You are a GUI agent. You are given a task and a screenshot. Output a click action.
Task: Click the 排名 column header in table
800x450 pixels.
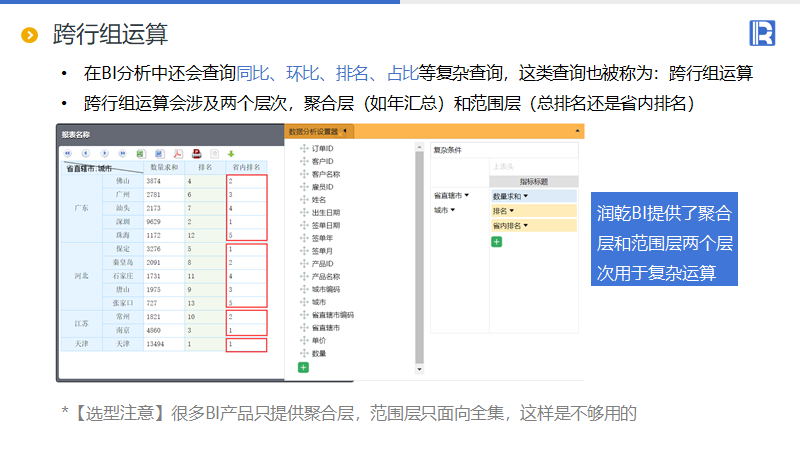pyautogui.click(x=205, y=167)
